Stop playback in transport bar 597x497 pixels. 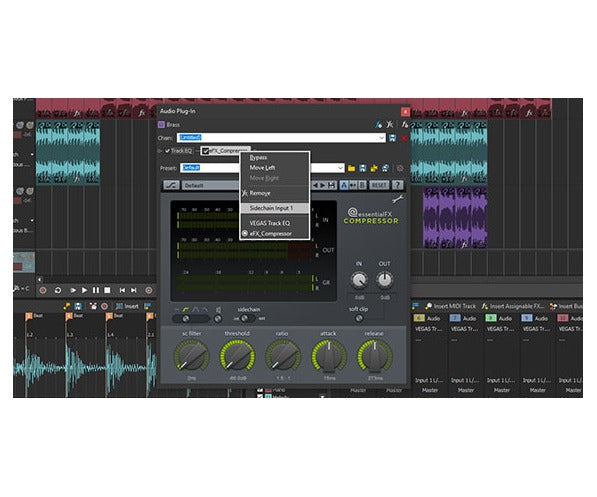pos(107,290)
